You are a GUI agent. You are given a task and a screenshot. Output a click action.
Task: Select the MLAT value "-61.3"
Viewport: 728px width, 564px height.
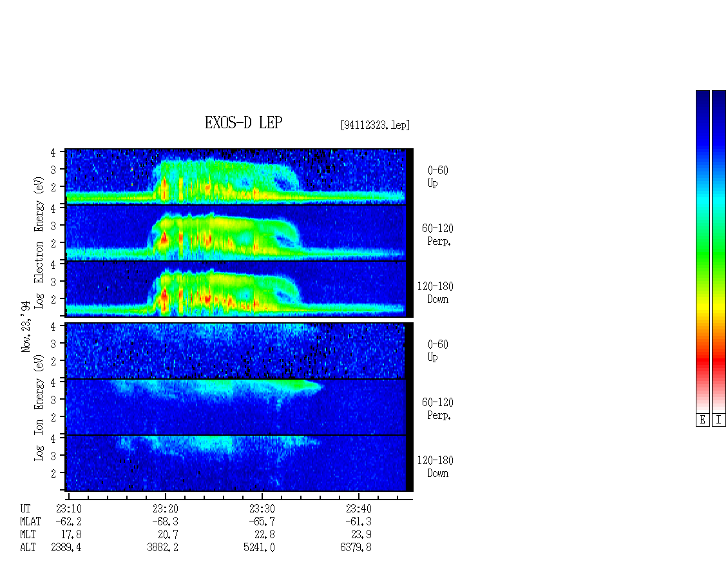point(358,521)
